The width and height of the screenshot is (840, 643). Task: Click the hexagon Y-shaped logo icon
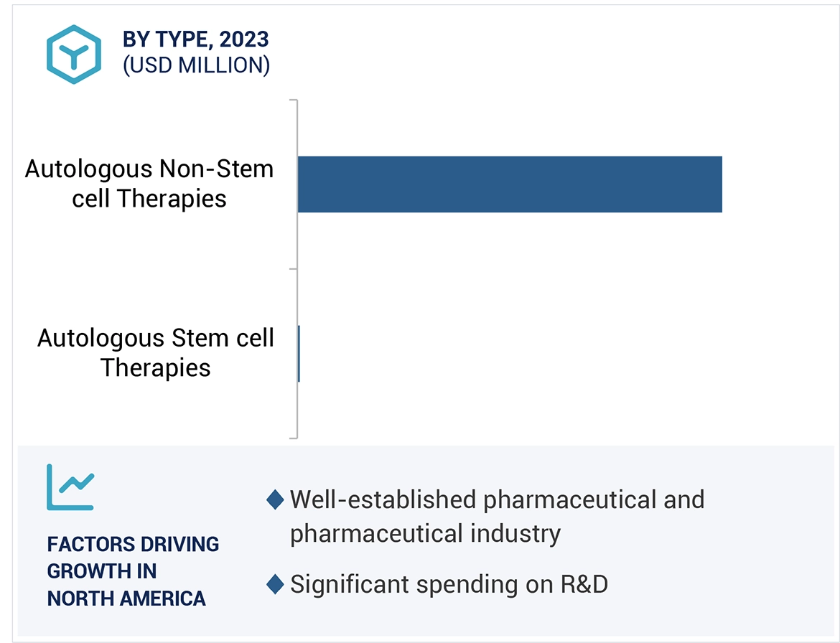click(73, 54)
